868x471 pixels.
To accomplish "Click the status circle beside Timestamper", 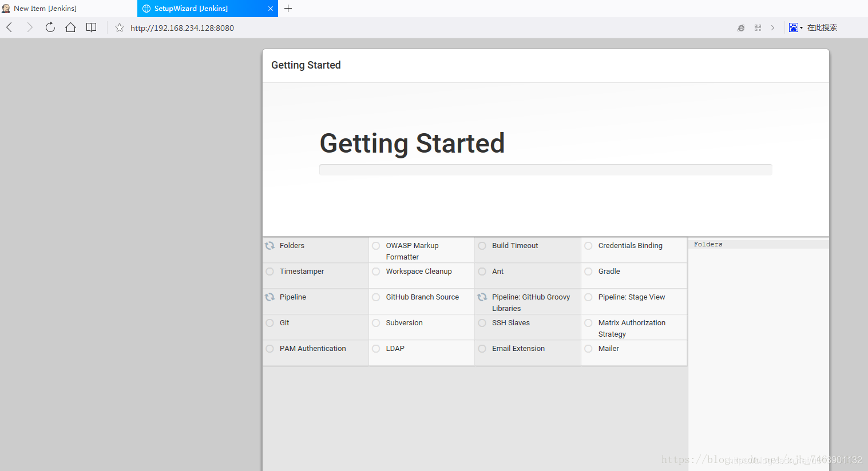I will 270,272.
